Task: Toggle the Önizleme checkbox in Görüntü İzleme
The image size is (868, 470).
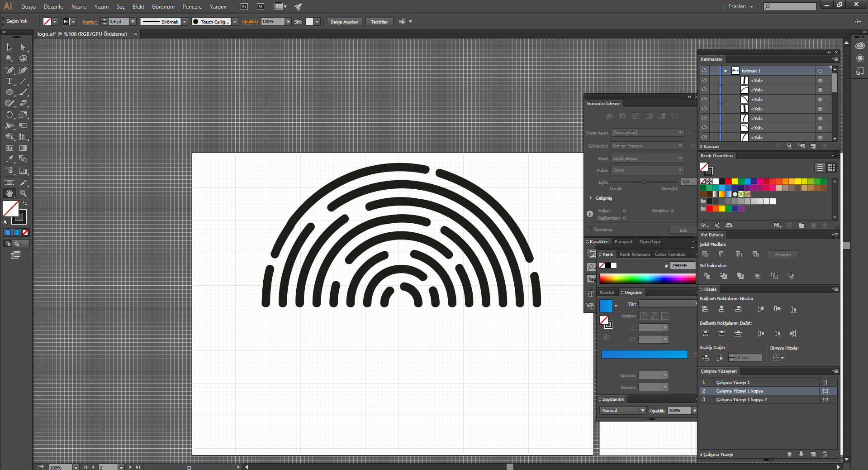Action: point(589,230)
